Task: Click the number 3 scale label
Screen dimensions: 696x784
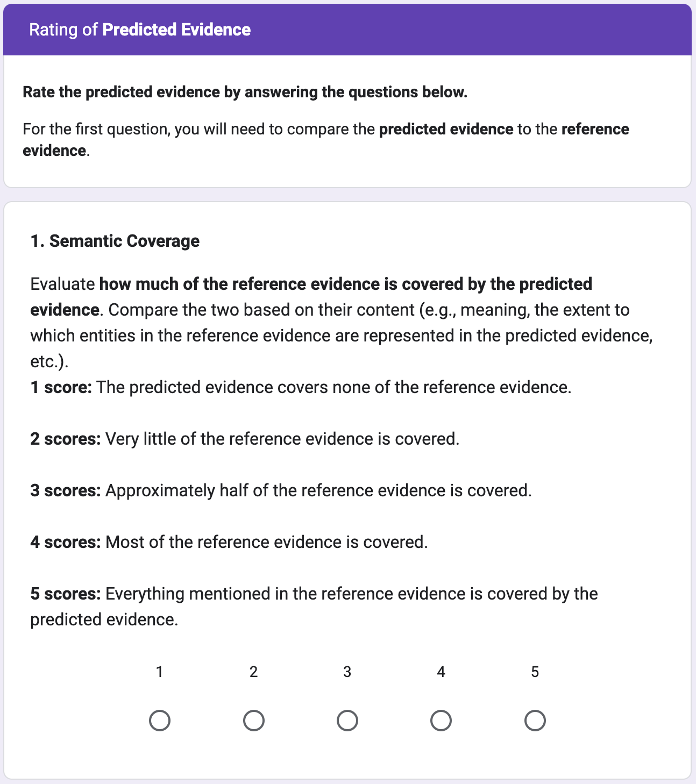Action: click(347, 672)
